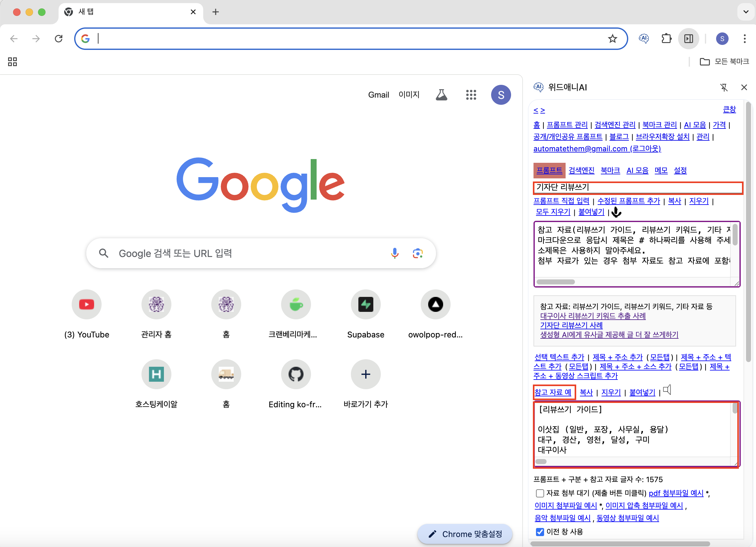Image resolution: width=756 pixels, height=547 pixels.
Task: Check the 자료 첨부 대기 checkbox
Action: coord(540,493)
